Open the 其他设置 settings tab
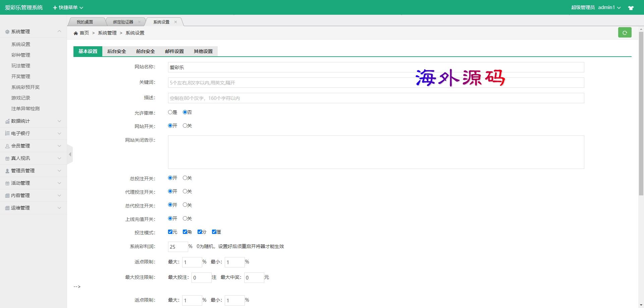Screen dimensions: 644x308 point(203,51)
